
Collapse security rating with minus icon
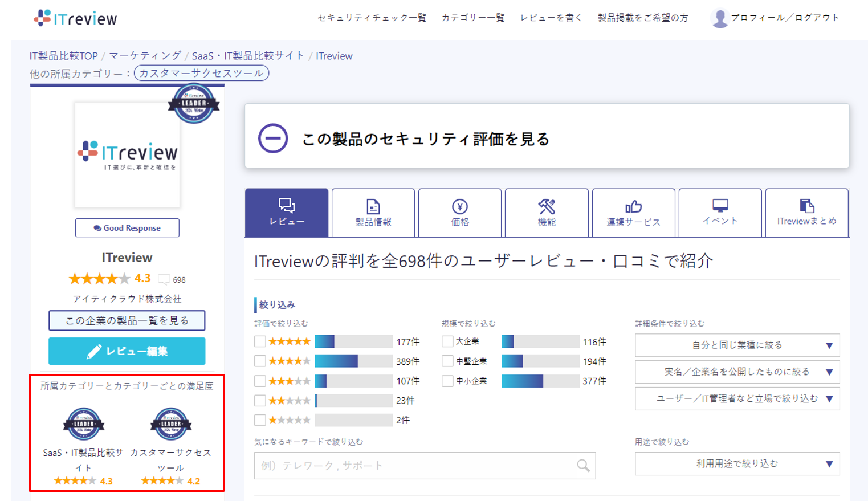tap(272, 137)
